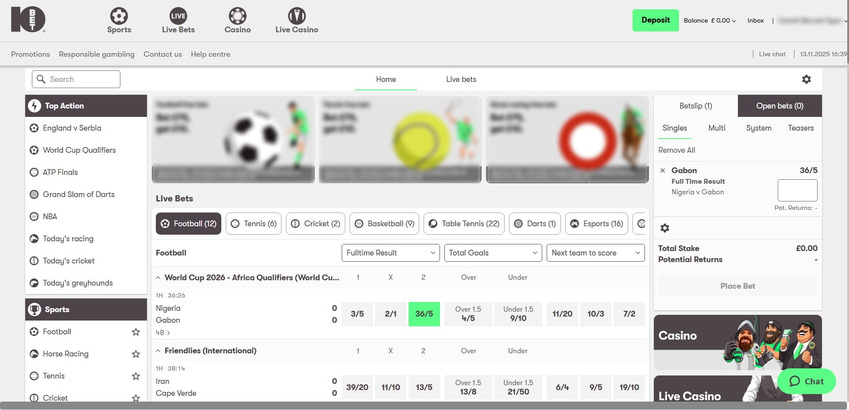This screenshot has width=849, height=410.
Task: Switch to Live bets tab
Action: [461, 79]
